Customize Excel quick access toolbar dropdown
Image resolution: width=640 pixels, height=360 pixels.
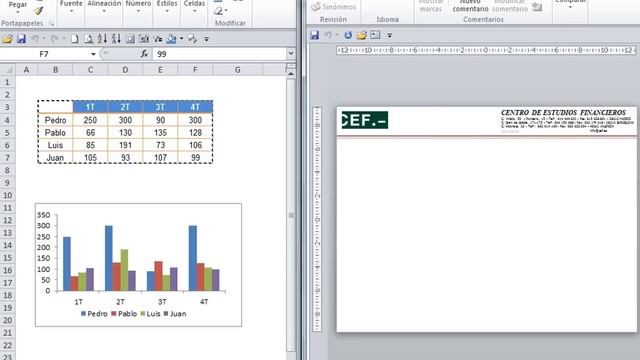[207, 39]
